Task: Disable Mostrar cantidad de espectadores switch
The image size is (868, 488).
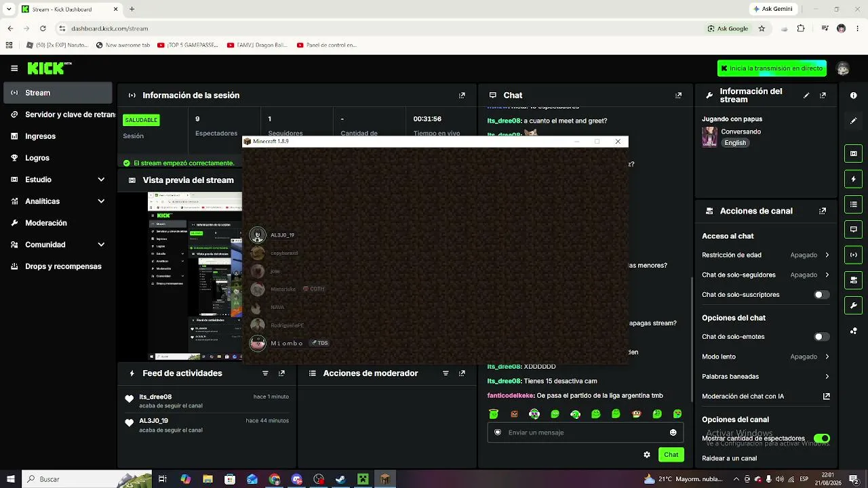Action: (821, 439)
